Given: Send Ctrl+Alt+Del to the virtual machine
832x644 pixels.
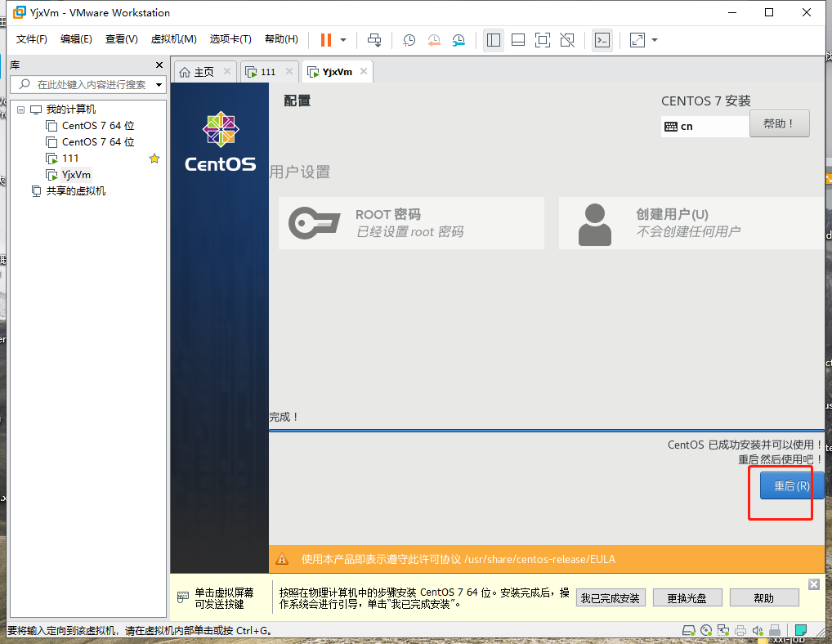Looking at the screenshot, I should coord(374,39).
